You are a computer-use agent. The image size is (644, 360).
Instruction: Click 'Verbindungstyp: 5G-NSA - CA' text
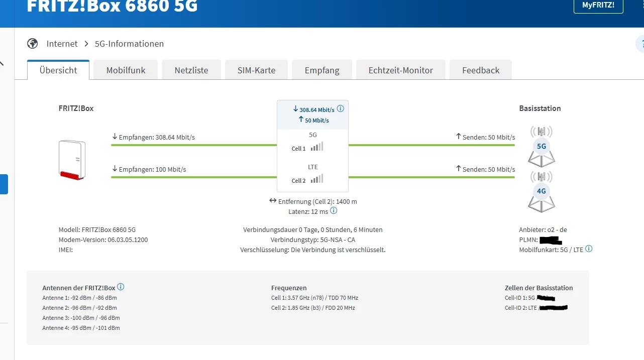coord(313,239)
